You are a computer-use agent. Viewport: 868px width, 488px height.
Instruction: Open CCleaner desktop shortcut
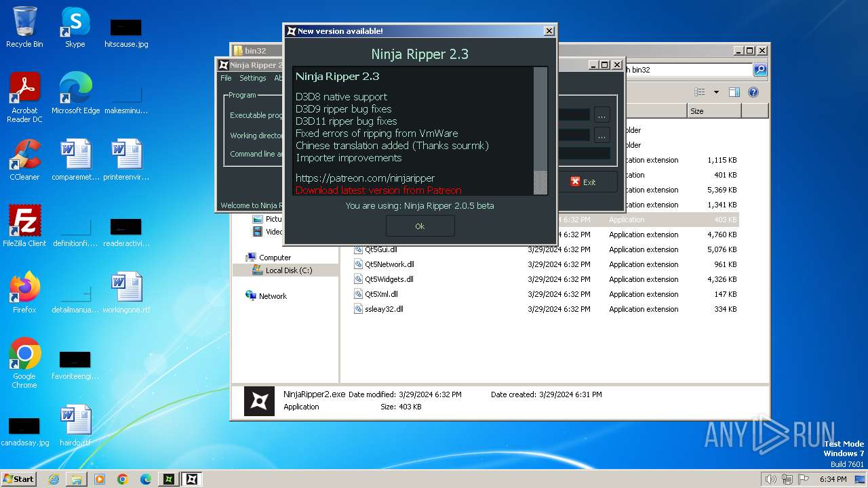coord(24,160)
